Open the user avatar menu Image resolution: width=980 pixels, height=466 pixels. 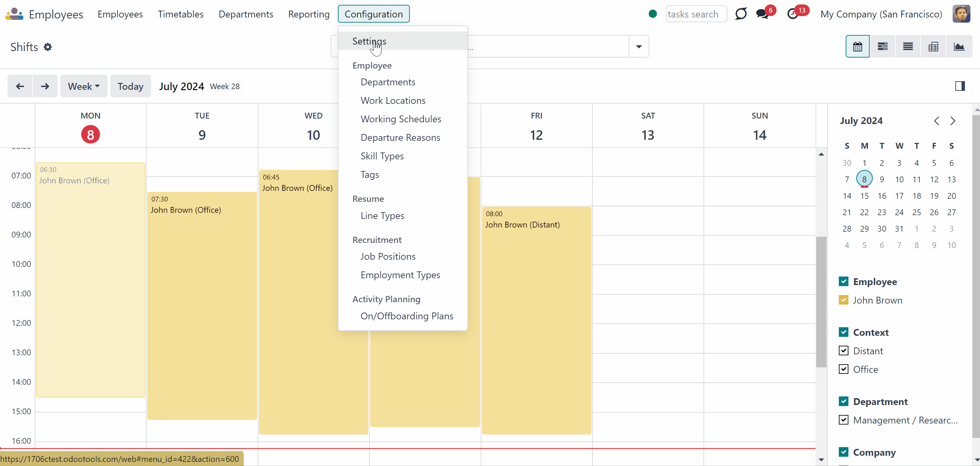click(x=961, y=14)
